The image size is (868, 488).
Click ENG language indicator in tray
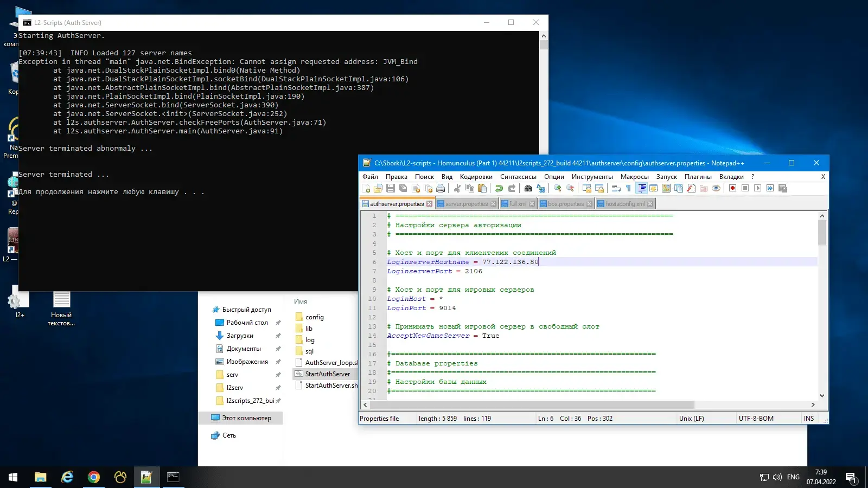[x=793, y=477]
